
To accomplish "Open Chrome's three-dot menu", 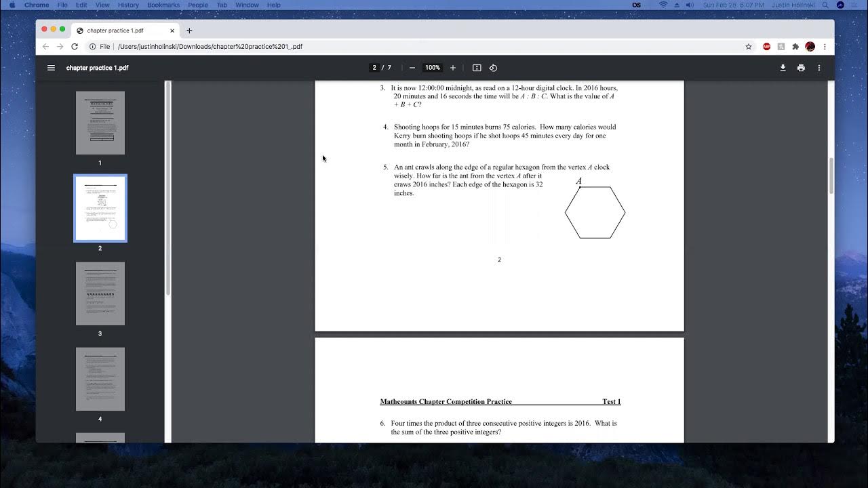I will 825,47.
